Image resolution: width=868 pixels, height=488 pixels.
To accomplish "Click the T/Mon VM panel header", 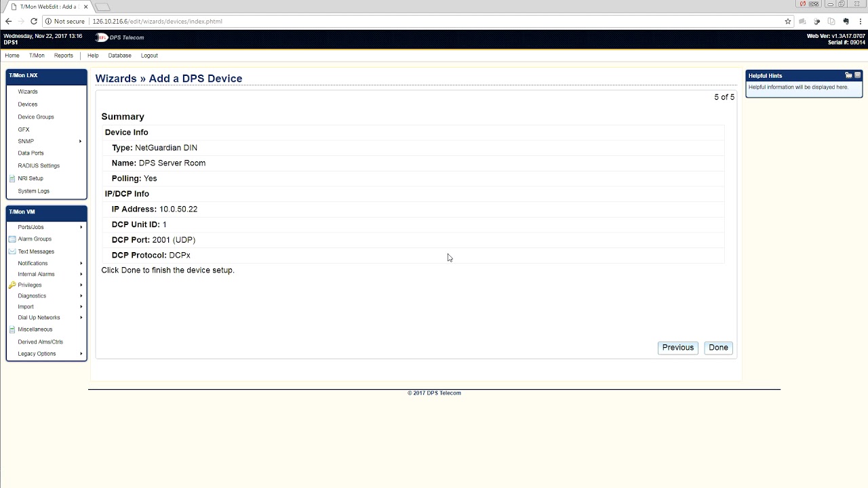I will (47, 212).
